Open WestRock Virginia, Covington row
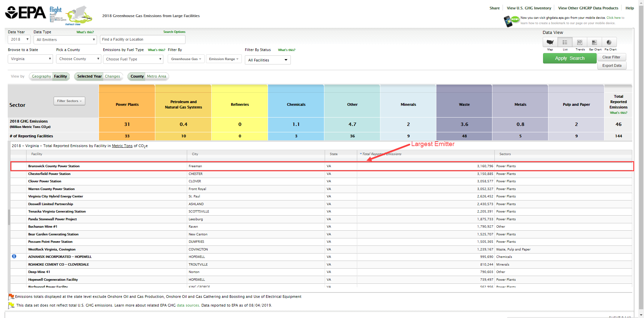644x318 pixels. tap(52, 249)
